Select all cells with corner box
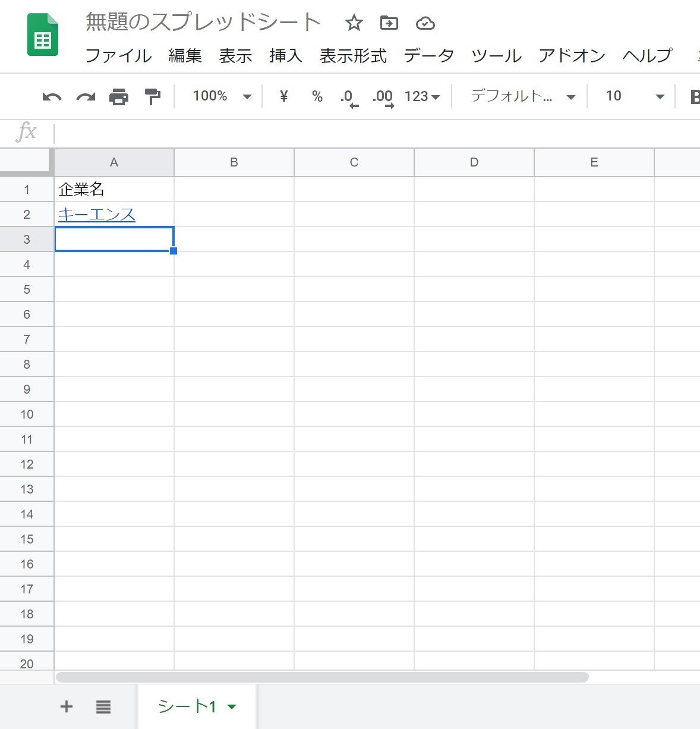Viewport: 700px width, 729px height. (26, 162)
